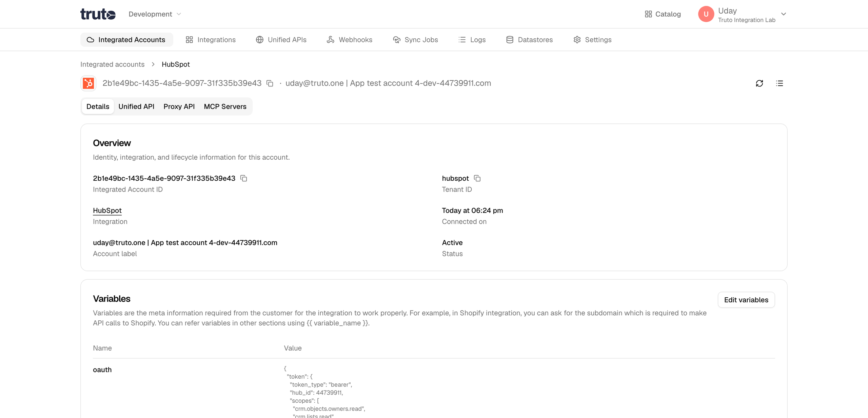Open the Logs tab
This screenshot has width=868, height=418.
472,40
